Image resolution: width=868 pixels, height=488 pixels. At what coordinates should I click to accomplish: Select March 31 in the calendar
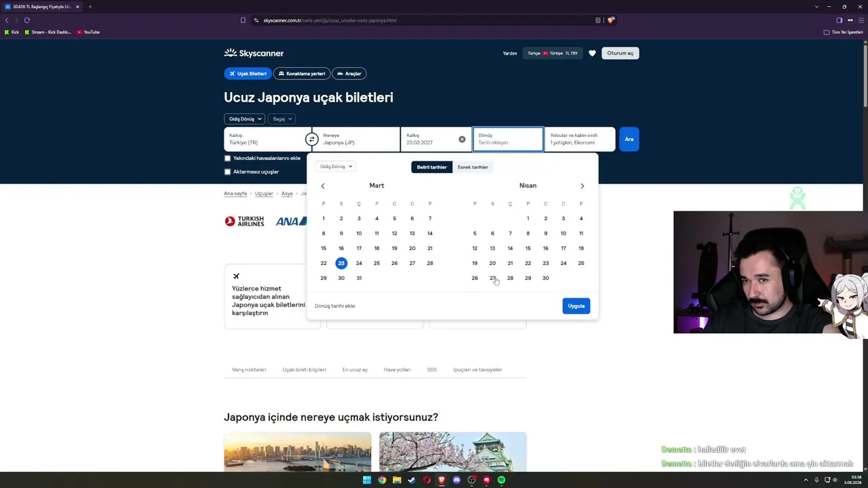click(359, 278)
